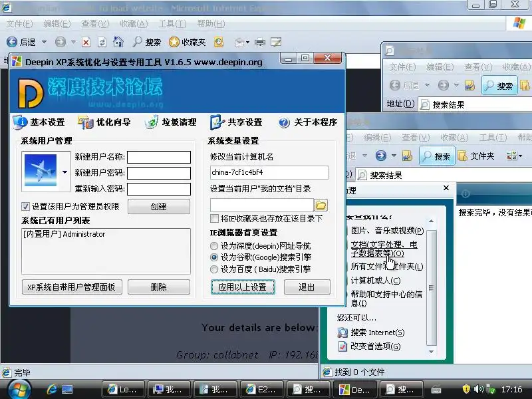532x399 pixels.
Task: Click 计算机或人(C) search option
Action: point(376,281)
